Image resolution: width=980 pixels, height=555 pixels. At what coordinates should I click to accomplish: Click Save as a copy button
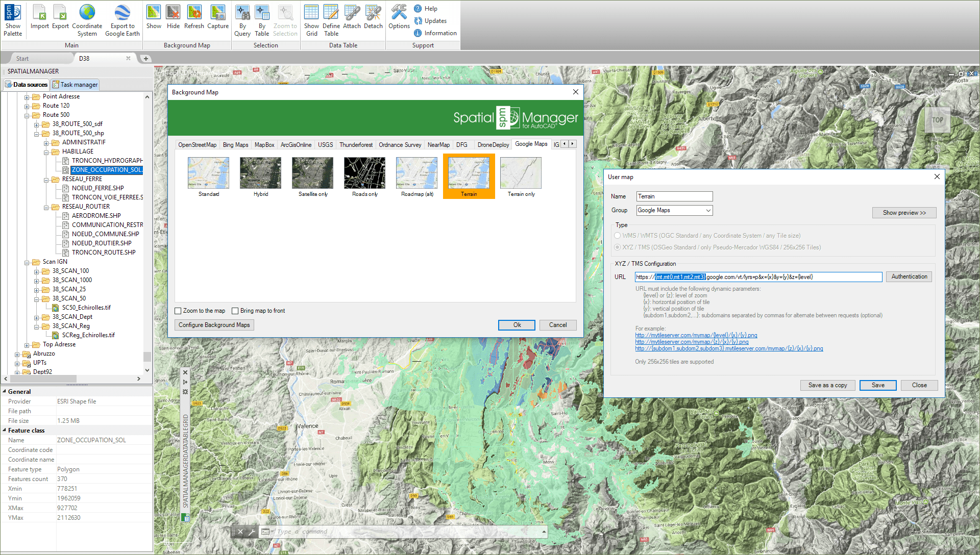827,385
